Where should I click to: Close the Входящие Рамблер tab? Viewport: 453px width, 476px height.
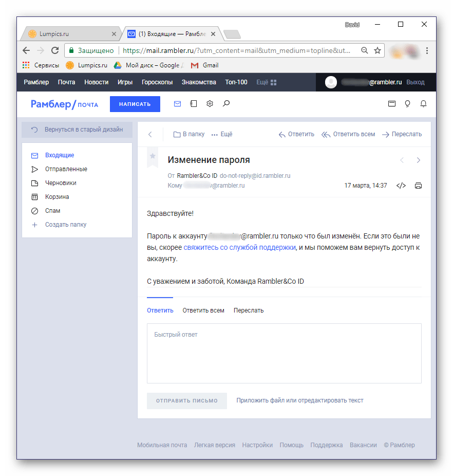point(213,34)
